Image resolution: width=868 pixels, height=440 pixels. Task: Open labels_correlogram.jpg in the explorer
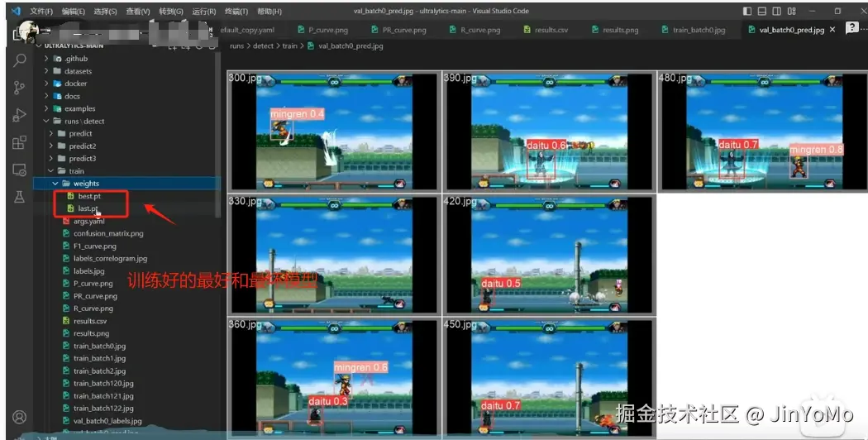pyautogui.click(x=110, y=258)
